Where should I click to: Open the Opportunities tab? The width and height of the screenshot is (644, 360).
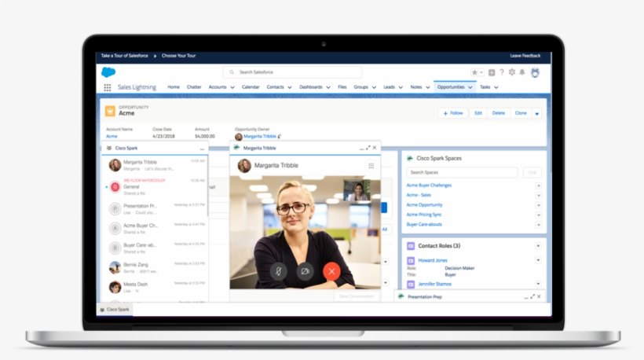tap(451, 87)
